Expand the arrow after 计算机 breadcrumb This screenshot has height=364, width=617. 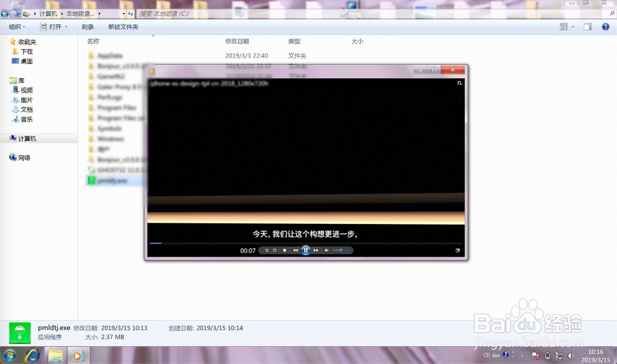[x=62, y=14]
